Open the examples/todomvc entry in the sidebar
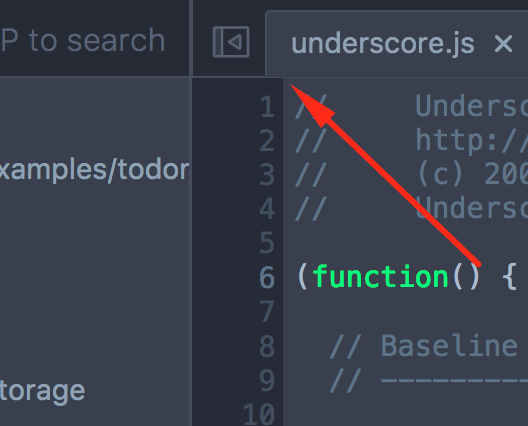 click(x=94, y=170)
